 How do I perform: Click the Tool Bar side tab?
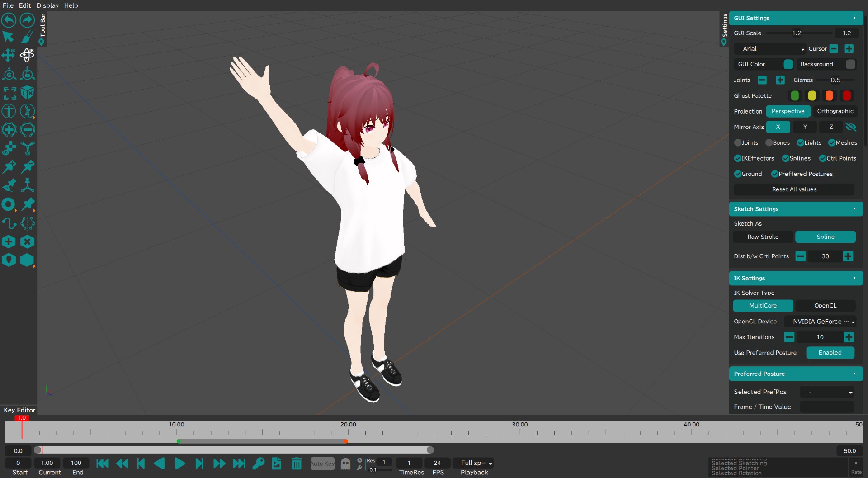[x=42, y=29]
